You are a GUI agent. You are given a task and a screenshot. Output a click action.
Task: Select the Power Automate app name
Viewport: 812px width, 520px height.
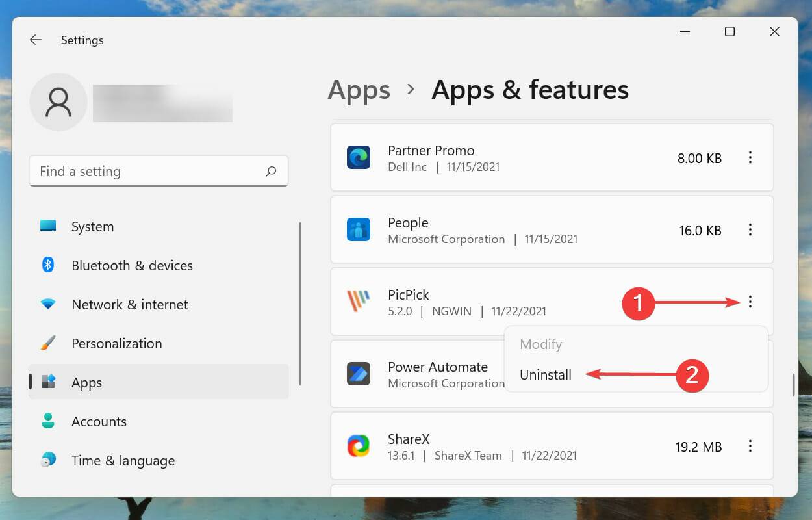tap(438, 367)
